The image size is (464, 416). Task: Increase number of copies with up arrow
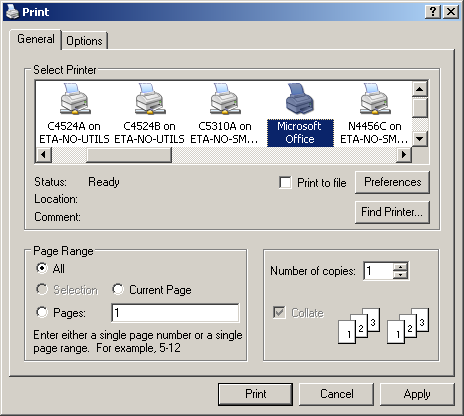coord(400,267)
